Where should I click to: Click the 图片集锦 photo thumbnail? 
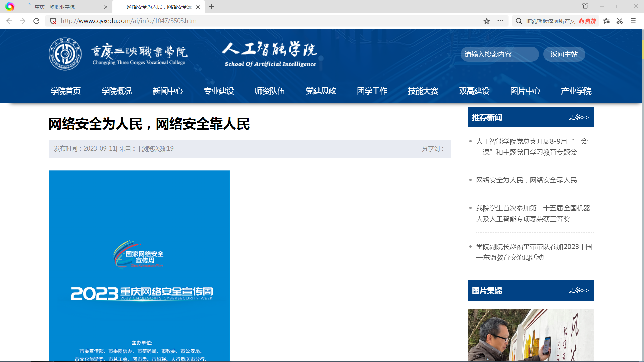pos(530,335)
